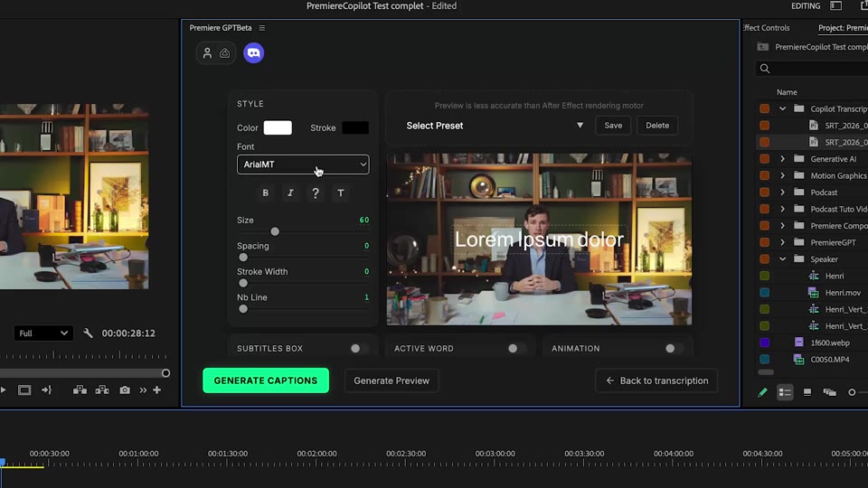Click the Name column header
The image size is (868, 488).
[x=787, y=92]
